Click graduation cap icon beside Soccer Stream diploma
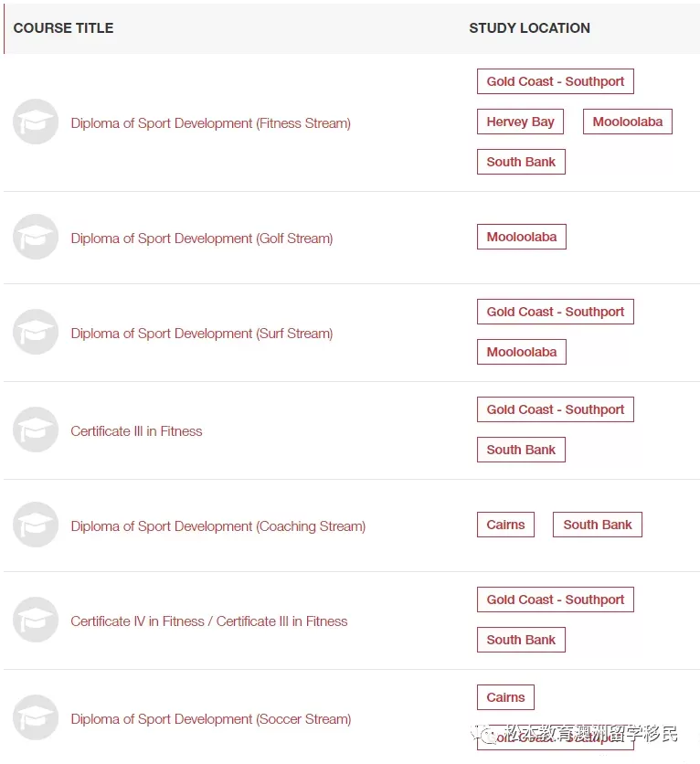The width and height of the screenshot is (700, 764). tap(36, 717)
